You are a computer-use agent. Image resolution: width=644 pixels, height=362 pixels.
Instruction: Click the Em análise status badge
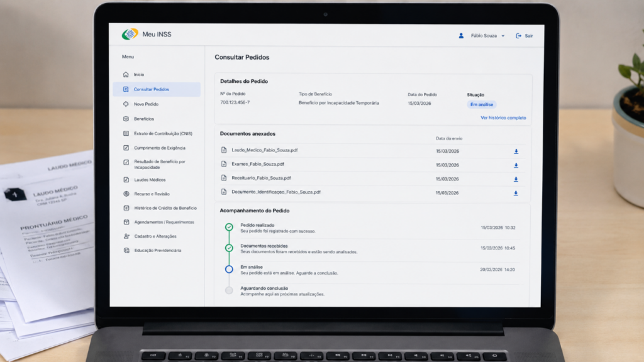click(x=481, y=105)
